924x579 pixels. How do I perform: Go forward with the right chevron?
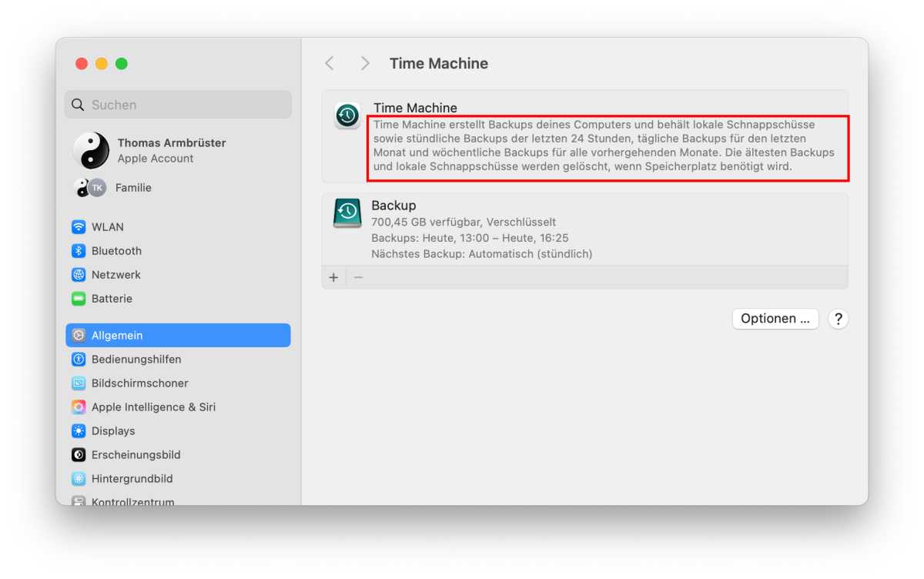tap(365, 63)
